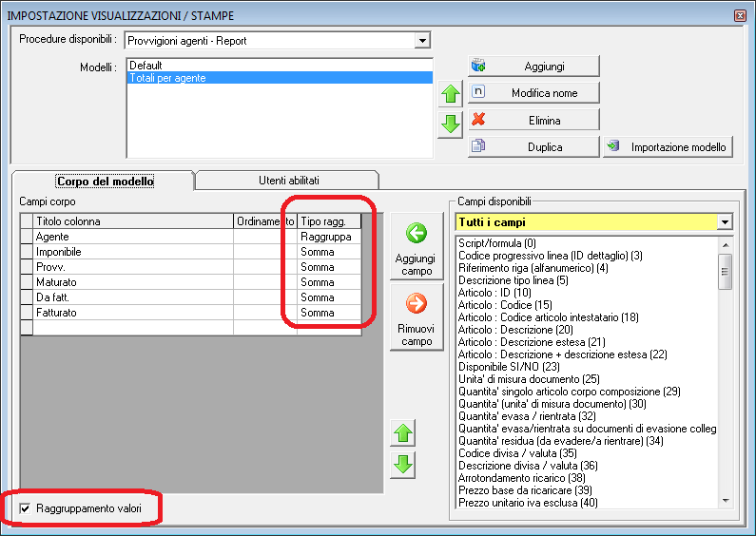Move field down with green arrow below Rimuovi campo
The height and width of the screenshot is (536, 756).
(x=403, y=465)
